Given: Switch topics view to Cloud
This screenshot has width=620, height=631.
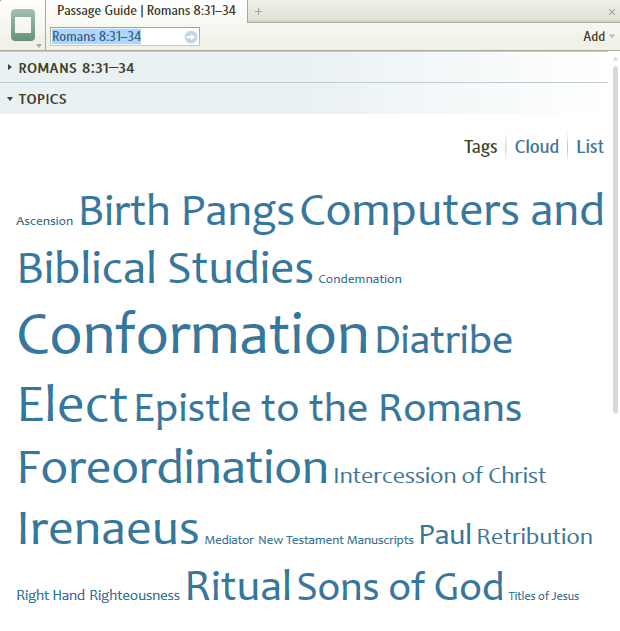Looking at the screenshot, I should 537,146.
